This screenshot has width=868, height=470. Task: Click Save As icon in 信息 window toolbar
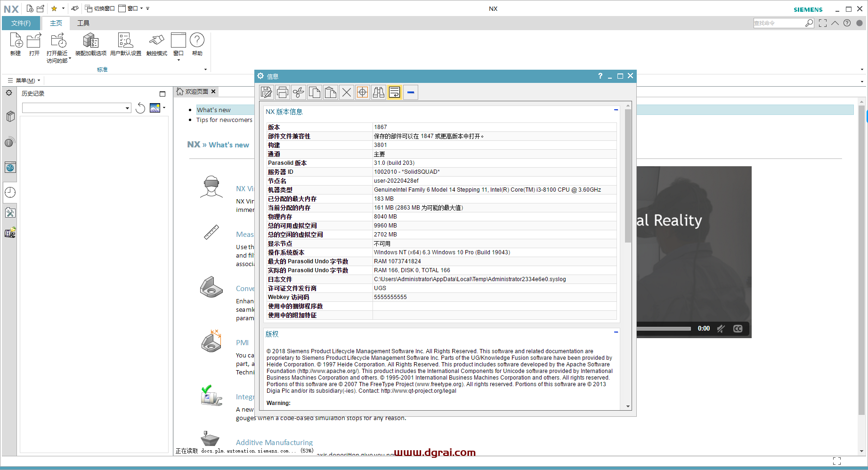(267, 92)
